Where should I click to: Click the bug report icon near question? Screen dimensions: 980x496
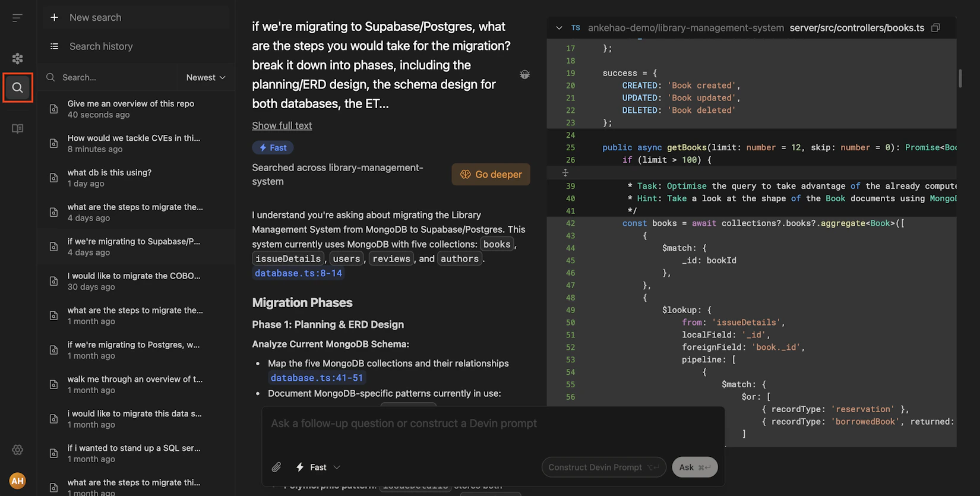524,75
